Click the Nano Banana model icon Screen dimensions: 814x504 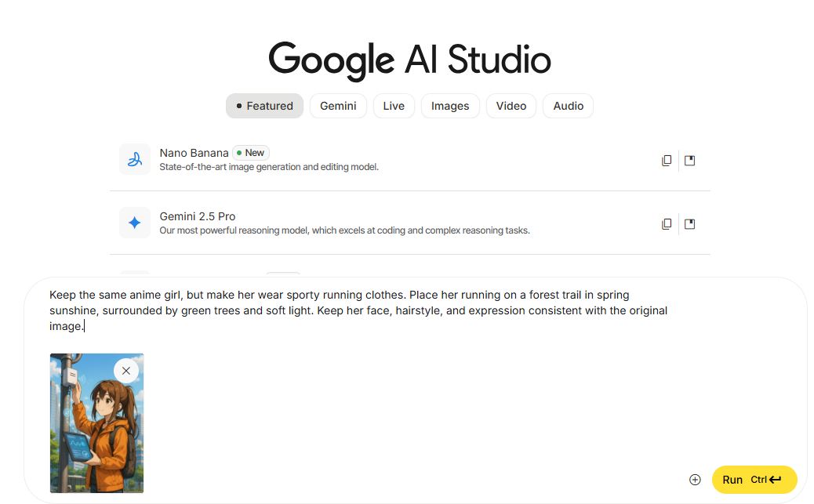pyautogui.click(x=135, y=159)
